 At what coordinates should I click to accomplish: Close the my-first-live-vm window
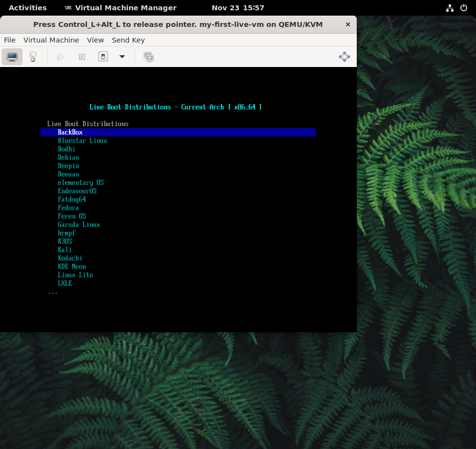347,24
